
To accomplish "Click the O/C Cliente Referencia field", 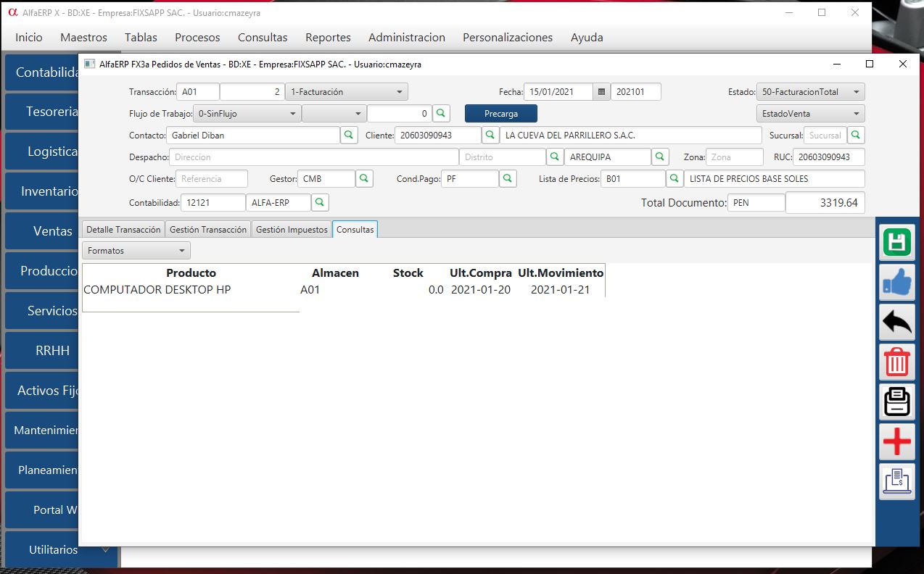I will 211,179.
